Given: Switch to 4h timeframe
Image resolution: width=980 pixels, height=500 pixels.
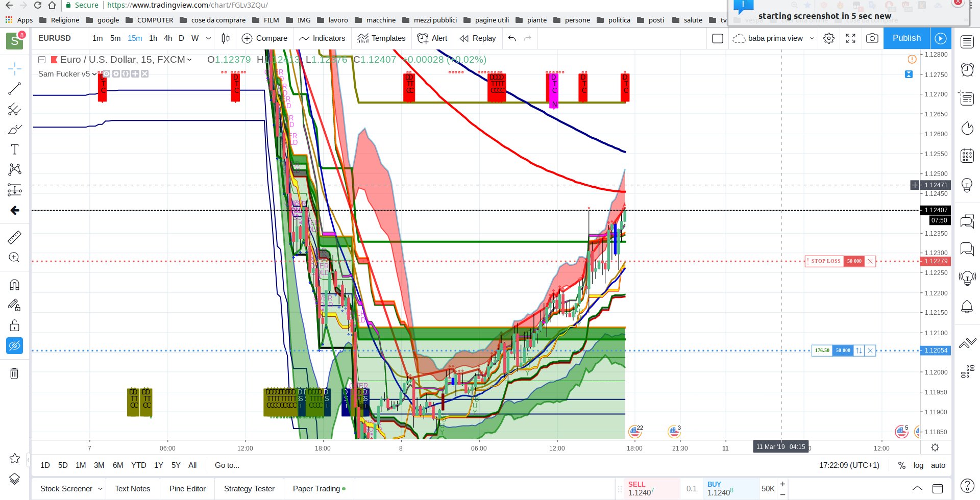Looking at the screenshot, I should click(x=168, y=38).
